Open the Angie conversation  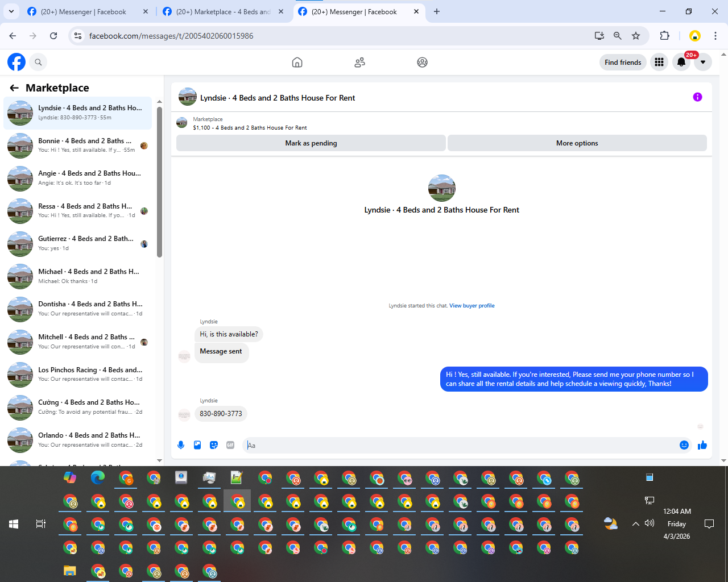coord(78,178)
